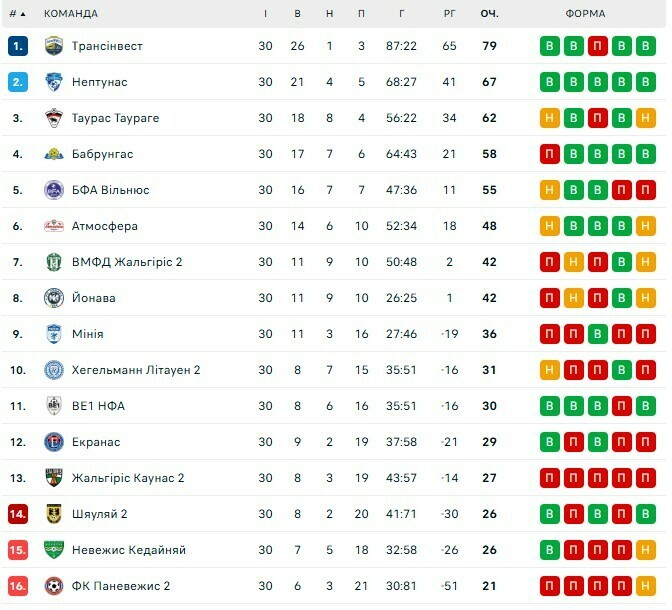Click the Таурас Таураге team logo
The height and width of the screenshot is (610, 672).
[x=54, y=118]
